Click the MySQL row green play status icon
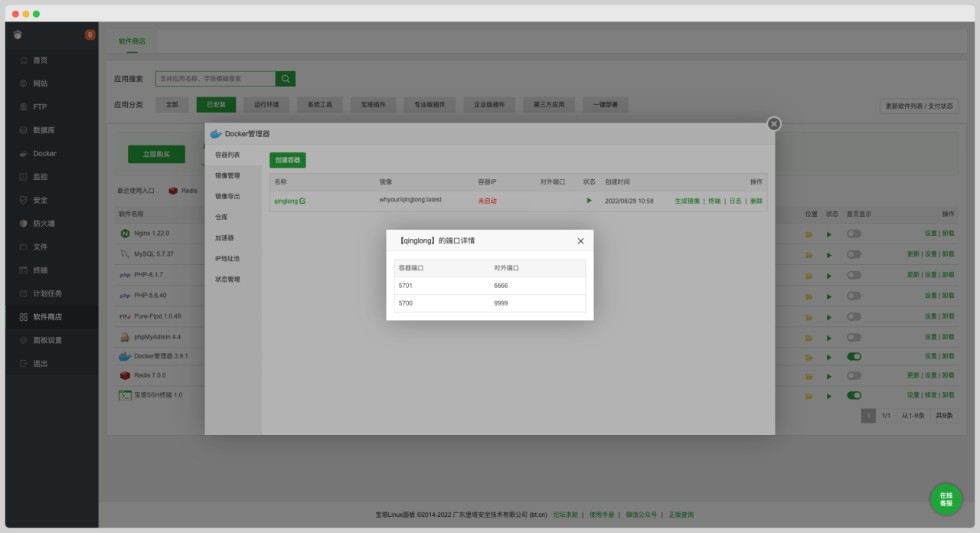The height and width of the screenshot is (533, 980). [x=829, y=254]
